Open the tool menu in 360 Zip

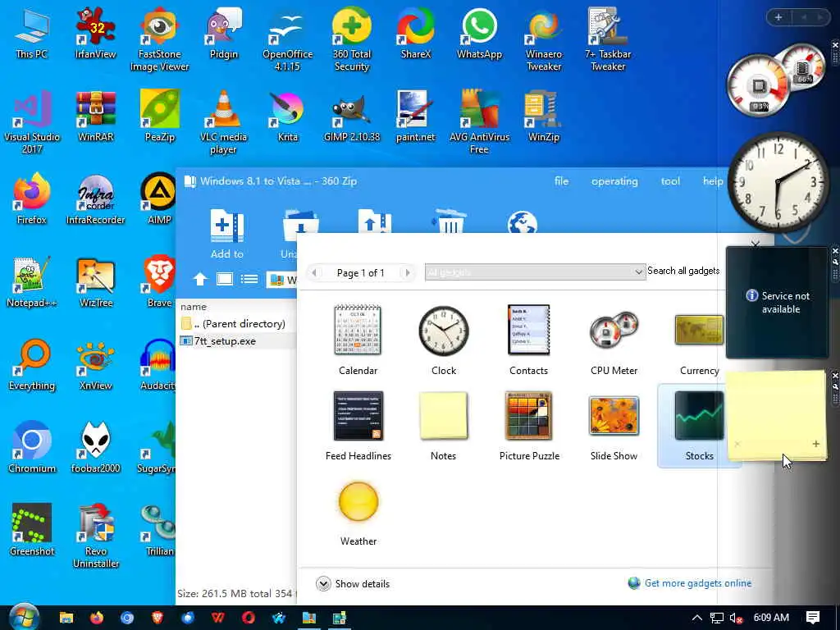670,181
